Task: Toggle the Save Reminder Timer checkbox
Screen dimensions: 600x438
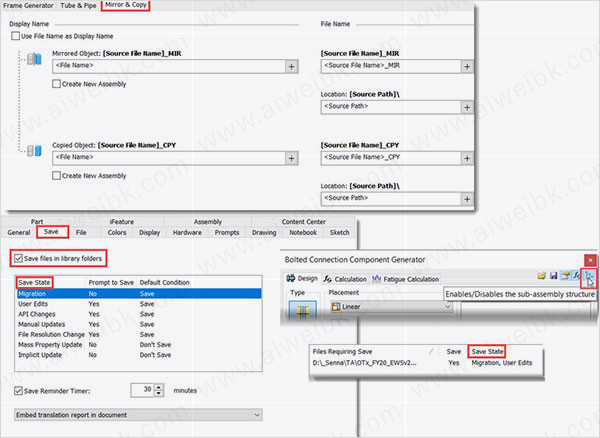Action: click(x=18, y=391)
